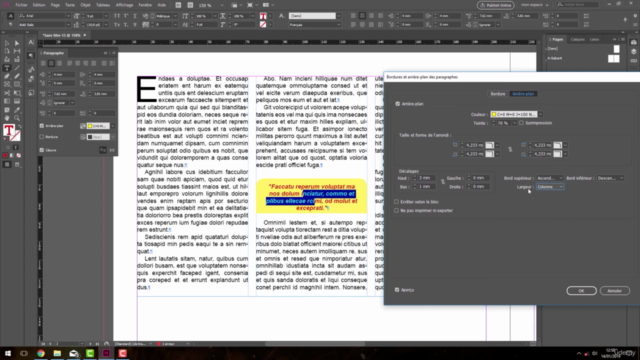Open Objet menu
The height and width of the screenshot is (360, 640).
(x=85, y=5)
